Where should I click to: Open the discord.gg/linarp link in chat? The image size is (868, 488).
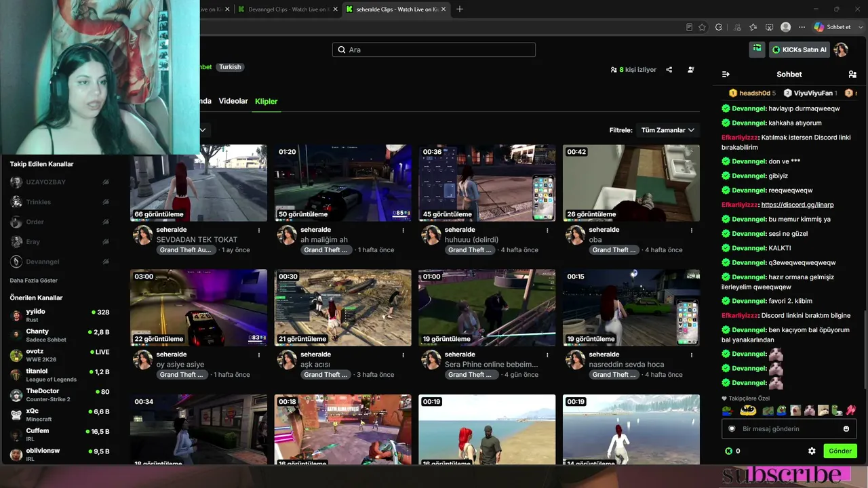797,205
